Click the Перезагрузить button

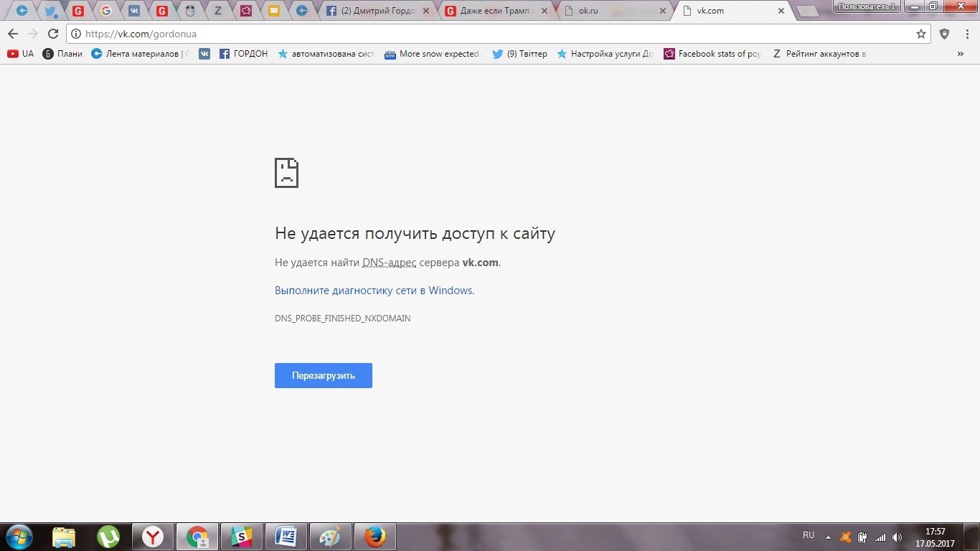(323, 376)
